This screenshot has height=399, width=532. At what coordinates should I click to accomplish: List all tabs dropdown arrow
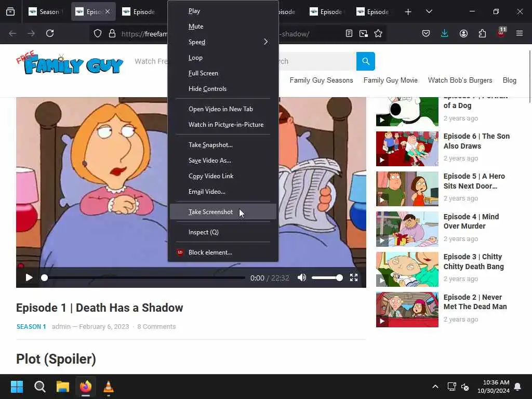(x=429, y=11)
